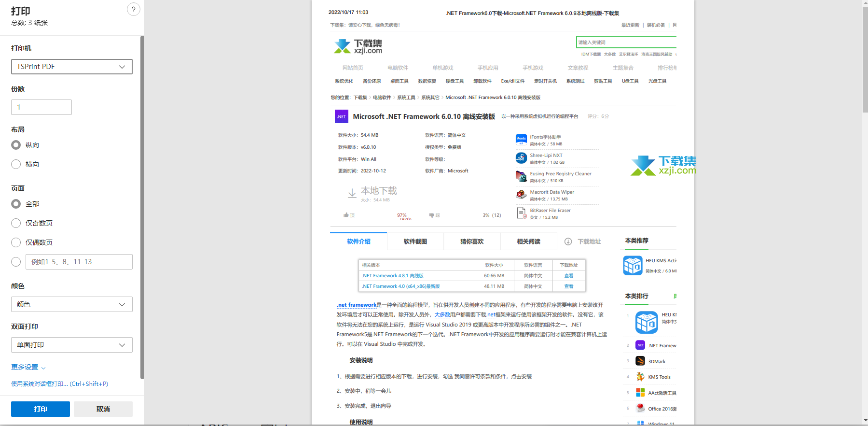Viewport: 868px width, 426px height.
Task: Open the TSPrint PDF printer dropdown
Action: point(72,67)
